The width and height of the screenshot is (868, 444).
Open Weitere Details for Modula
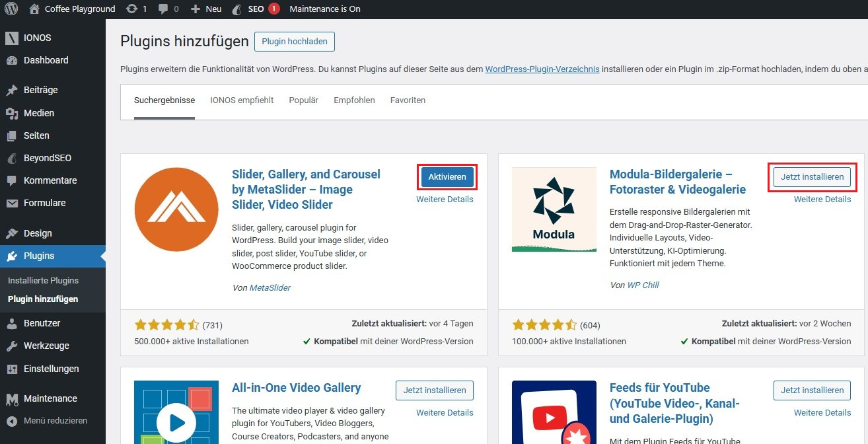[822, 199]
